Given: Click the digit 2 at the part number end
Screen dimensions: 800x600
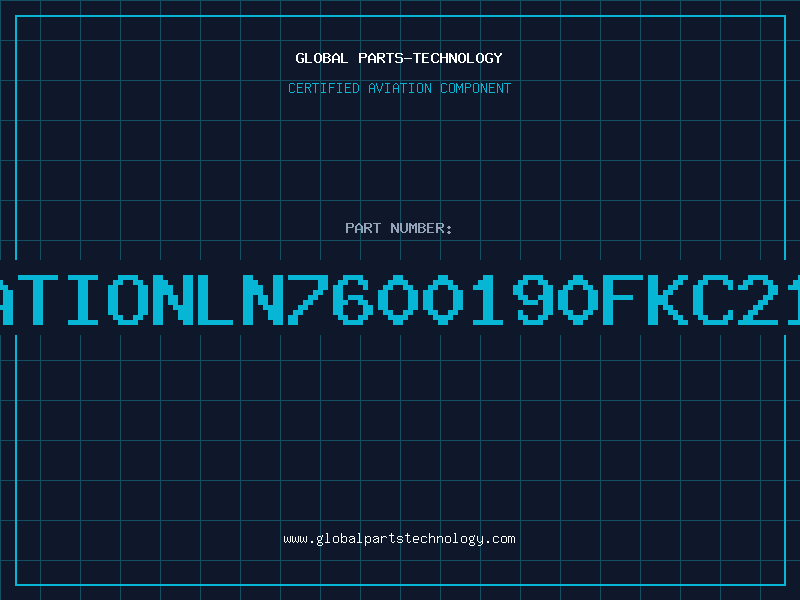Looking at the screenshot, I should 758,299.
